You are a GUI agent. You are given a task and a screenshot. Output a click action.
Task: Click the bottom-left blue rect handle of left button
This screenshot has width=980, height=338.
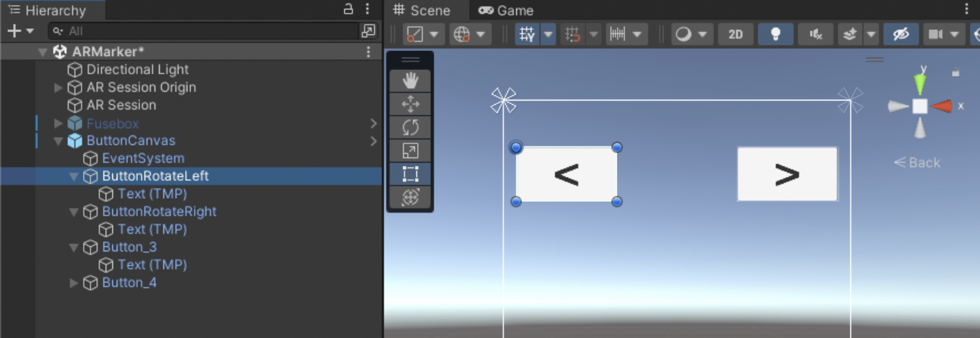516,201
